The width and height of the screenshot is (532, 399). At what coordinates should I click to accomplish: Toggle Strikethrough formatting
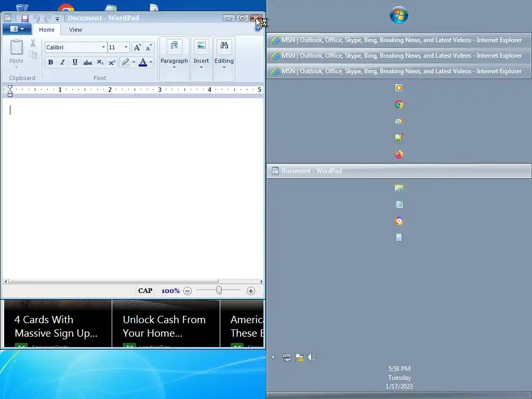pyautogui.click(x=87, y=62)
